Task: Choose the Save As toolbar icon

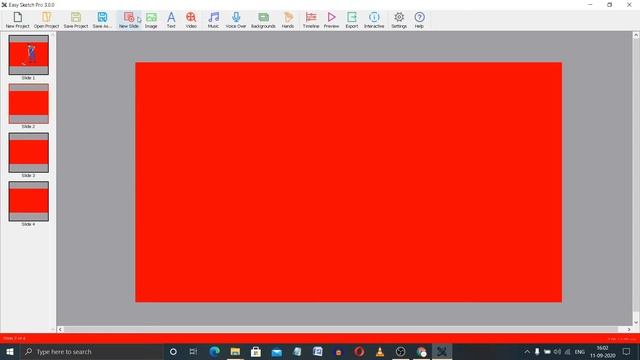Action: pos(102,20)
